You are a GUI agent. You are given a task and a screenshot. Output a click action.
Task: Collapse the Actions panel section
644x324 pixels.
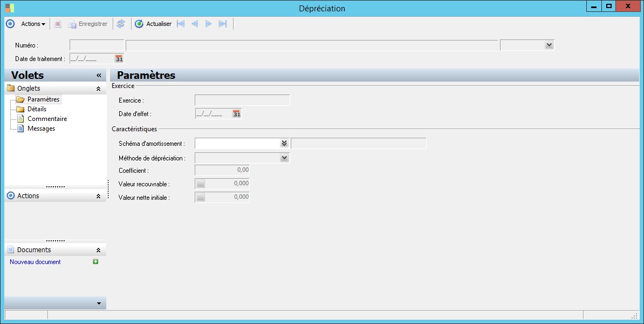98,196
